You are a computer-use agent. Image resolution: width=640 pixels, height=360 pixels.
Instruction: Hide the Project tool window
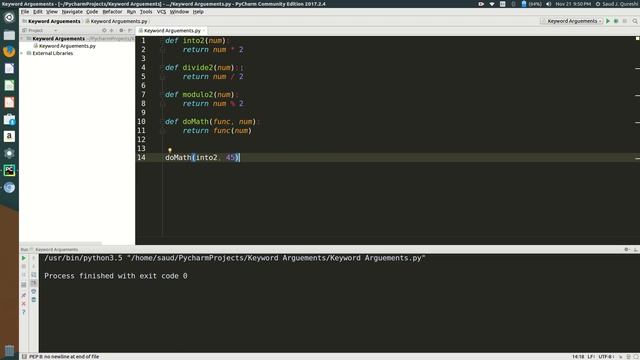coord(130,31)
